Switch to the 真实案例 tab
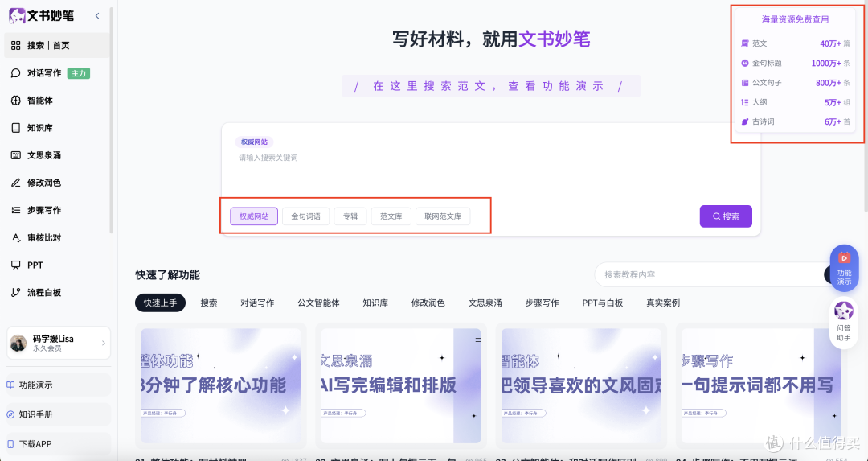868x461 pixels. pyautogui.click(x=662, y=303)
